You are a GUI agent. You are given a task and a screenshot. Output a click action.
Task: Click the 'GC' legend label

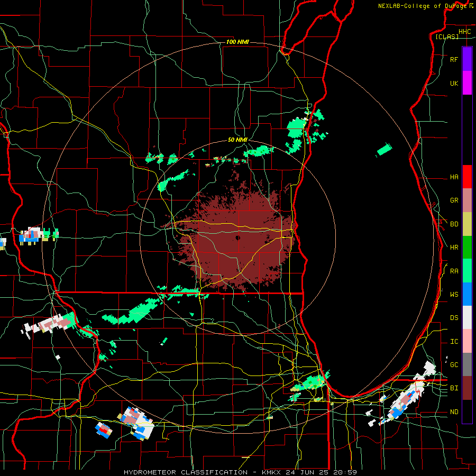(454, 365)
